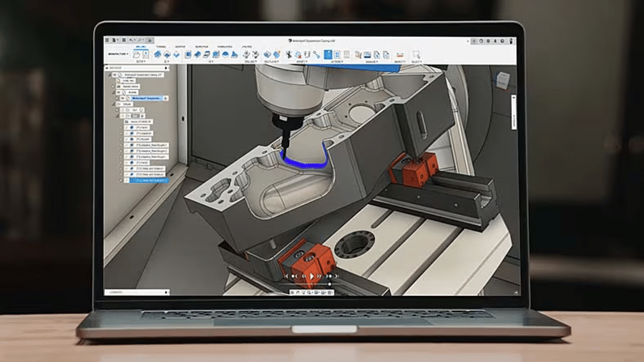Toggle visibility of the Named Views folder
Viewport: 644px width, 362px height.
pos(113,86)
